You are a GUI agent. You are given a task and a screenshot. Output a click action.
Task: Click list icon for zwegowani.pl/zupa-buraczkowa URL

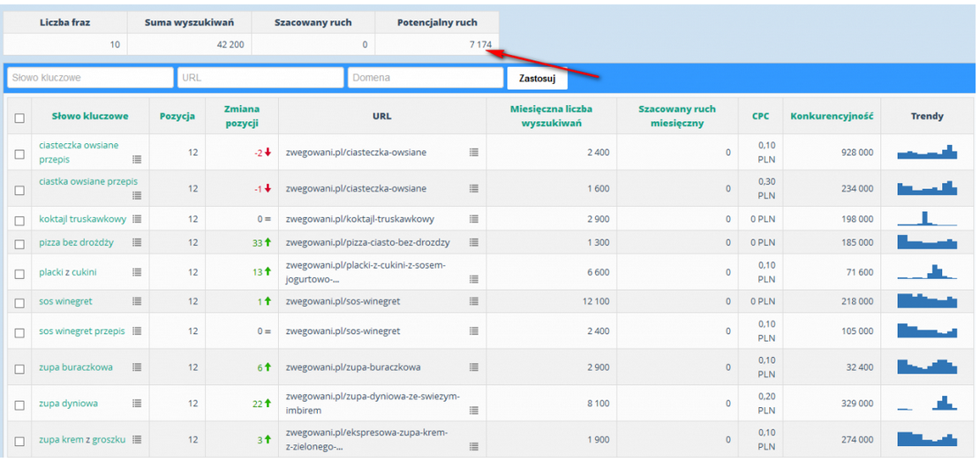click(x=474, y=367)
